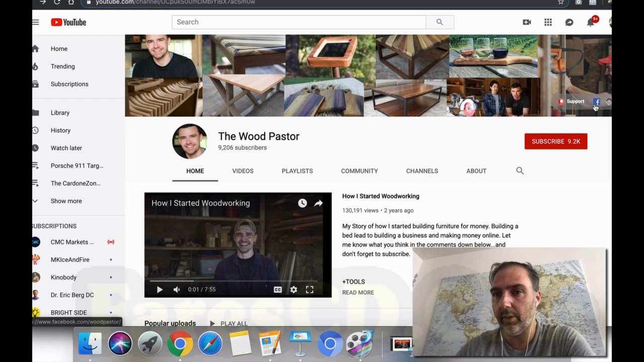The width and height of the screenshot is (644, 362).
Task: Open Keynote from the dock
Action: point(300,343)
